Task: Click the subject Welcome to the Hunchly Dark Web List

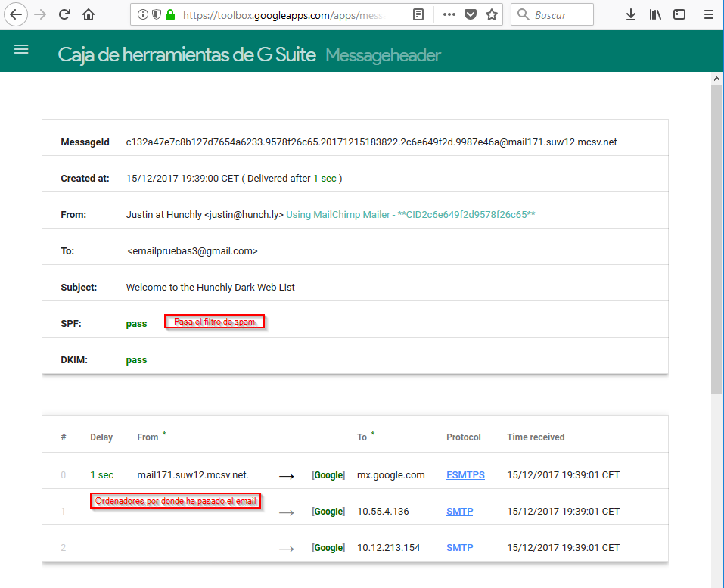Action: click(x=210, y=288)
